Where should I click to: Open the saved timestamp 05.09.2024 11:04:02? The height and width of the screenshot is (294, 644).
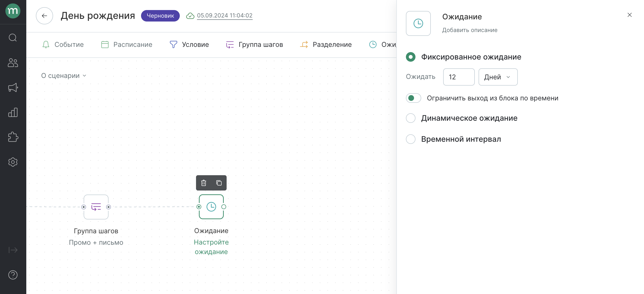(x=224, y=16)
